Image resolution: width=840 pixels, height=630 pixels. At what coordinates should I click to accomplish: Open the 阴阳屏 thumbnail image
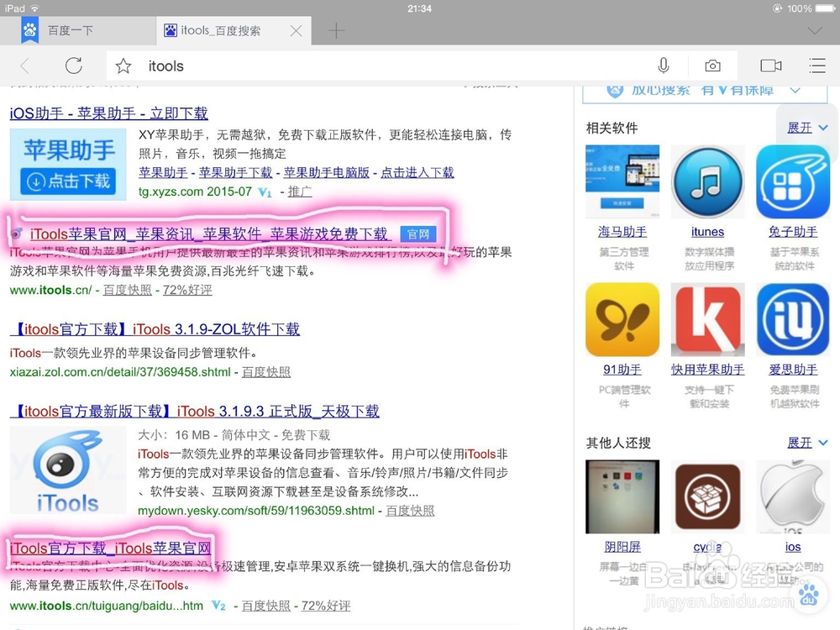pyautogui.click(x=622, y=496)
